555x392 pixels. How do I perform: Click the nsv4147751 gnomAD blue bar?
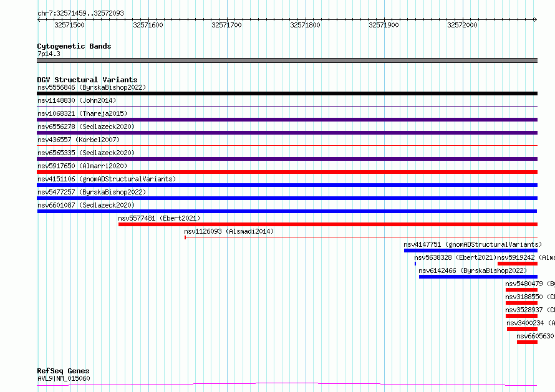471,251
